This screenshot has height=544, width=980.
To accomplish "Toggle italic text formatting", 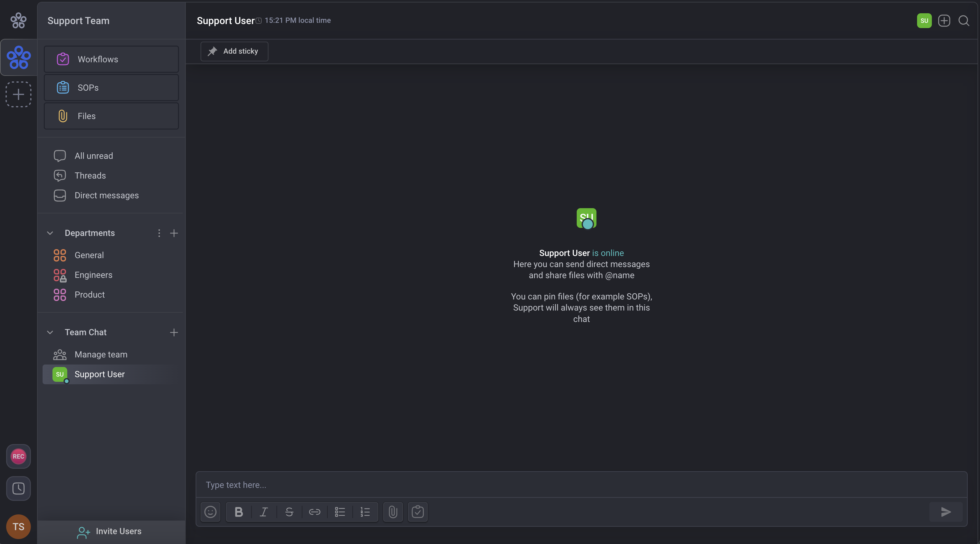I will coord(264,512).
